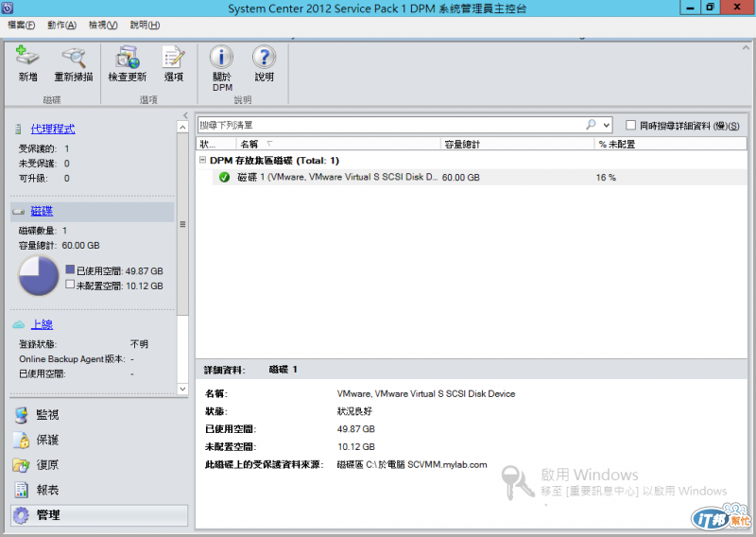Click the 說明 help question-mark icon
This screenshot has height=537, width=756.
point(264,57)
